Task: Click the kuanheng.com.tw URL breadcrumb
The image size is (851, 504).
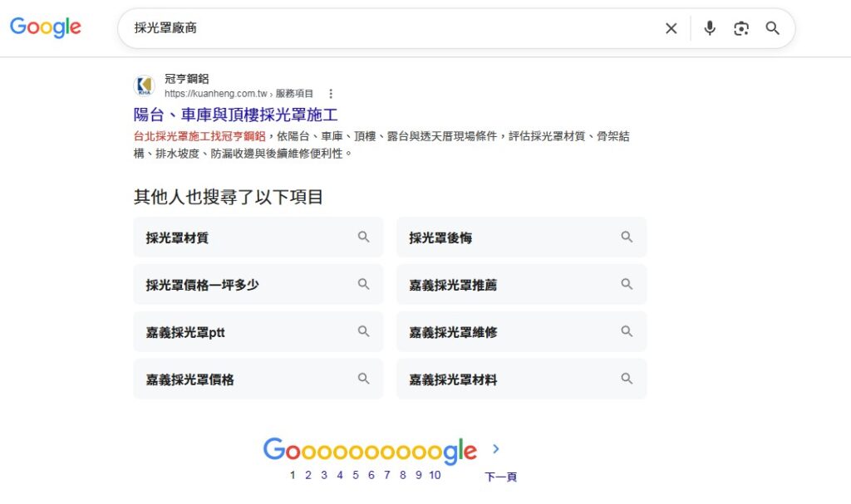Action: [x=239, y=93]
